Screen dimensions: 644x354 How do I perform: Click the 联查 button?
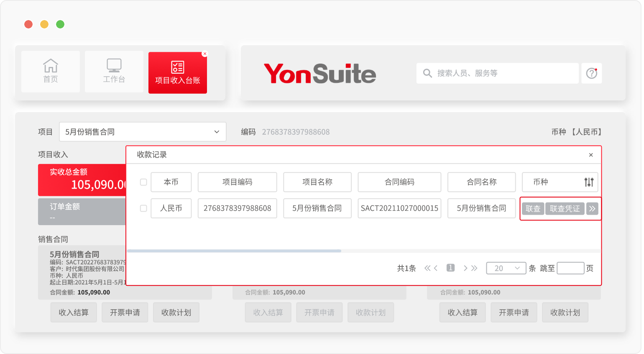click(533, 208)
